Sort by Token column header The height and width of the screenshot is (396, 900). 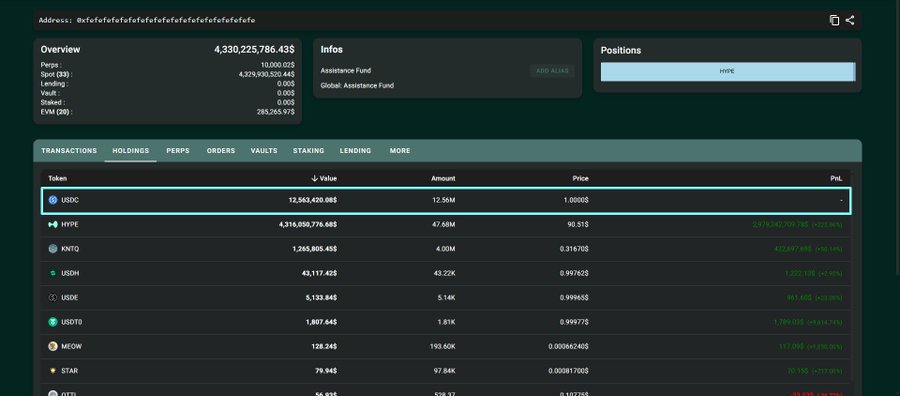(x=57, y=178)
